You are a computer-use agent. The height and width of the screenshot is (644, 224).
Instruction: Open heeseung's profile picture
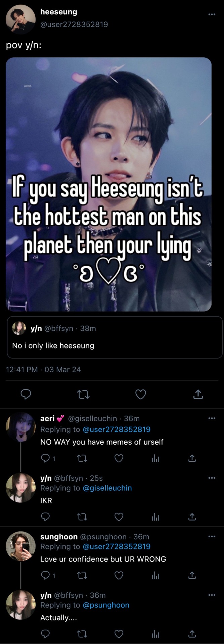point(20,19)
